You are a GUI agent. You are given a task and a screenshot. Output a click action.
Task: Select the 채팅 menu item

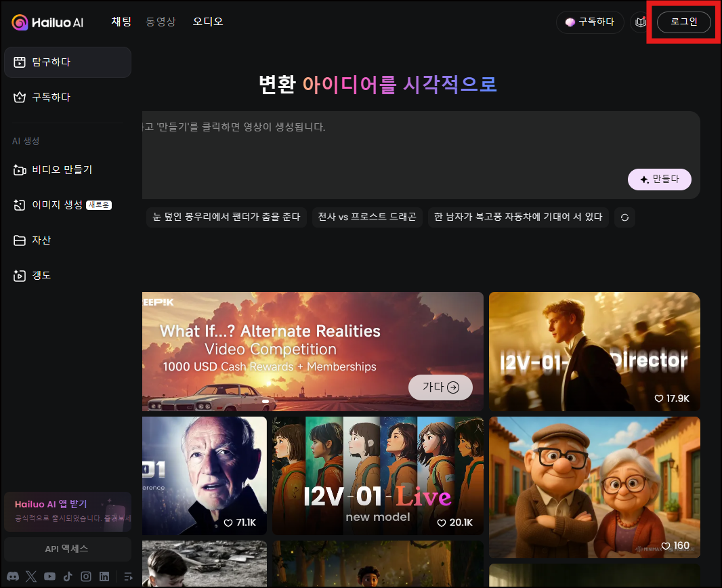[121, 22]
